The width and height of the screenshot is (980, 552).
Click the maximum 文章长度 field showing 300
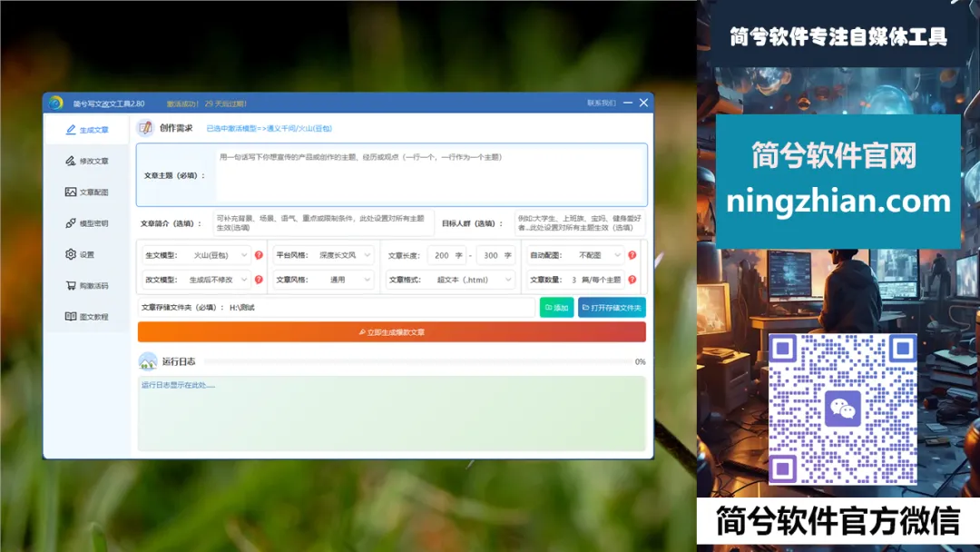pyautogui.click(x=495, y=255)
